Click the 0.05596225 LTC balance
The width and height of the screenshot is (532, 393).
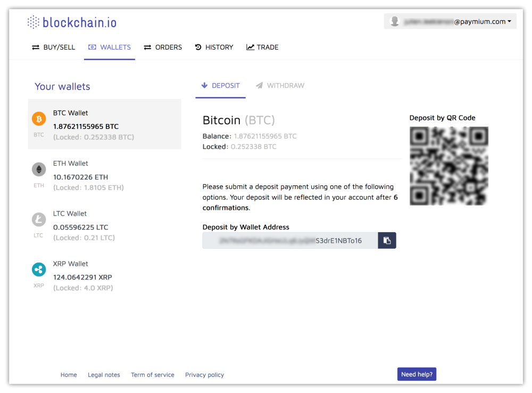(x=80, y=227)
